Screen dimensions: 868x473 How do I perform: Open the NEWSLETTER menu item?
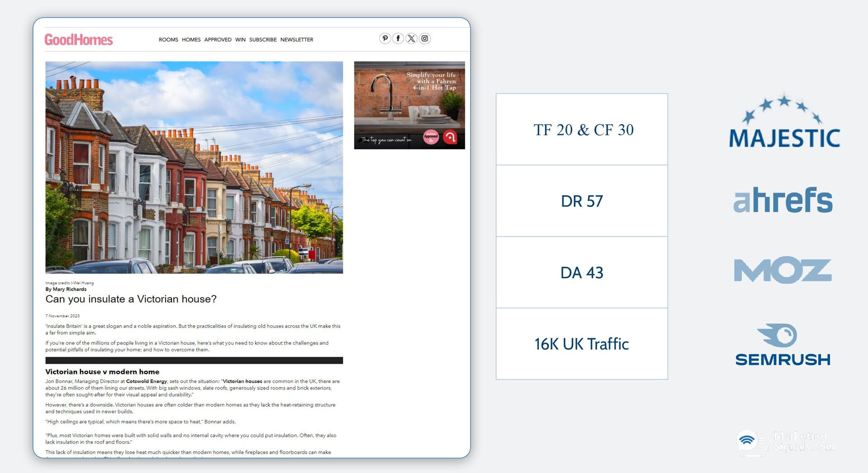(297, 40)
